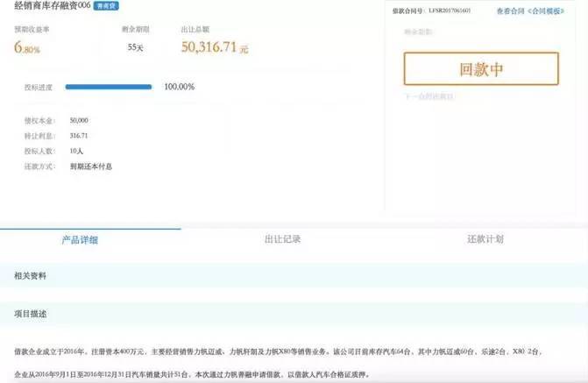
Task: Click the blue 投标进度 progress bar
Action: 109,87
